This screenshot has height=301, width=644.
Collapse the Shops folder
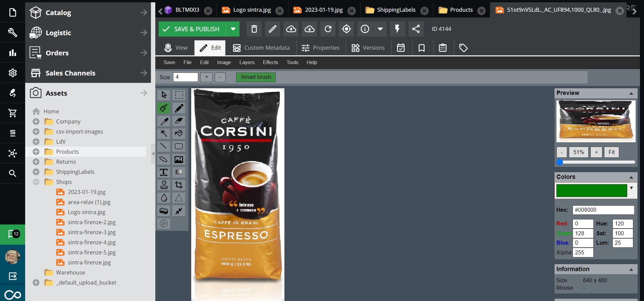[x=36, y=182]
